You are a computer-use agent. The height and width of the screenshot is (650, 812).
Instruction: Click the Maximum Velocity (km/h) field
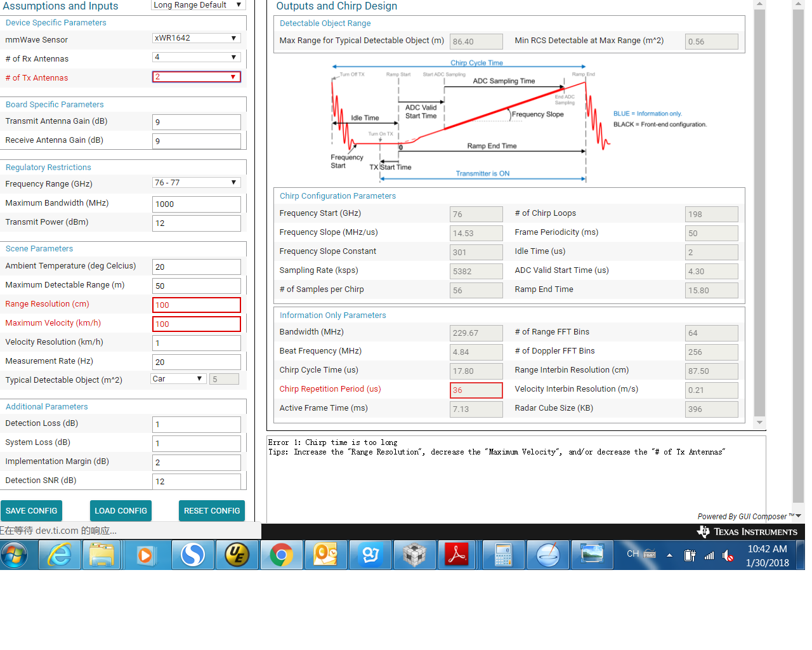[x=197, y=324]
